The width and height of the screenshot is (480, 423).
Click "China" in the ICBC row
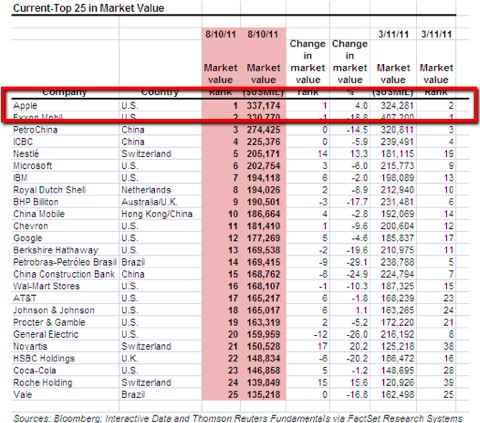point(133,142)
